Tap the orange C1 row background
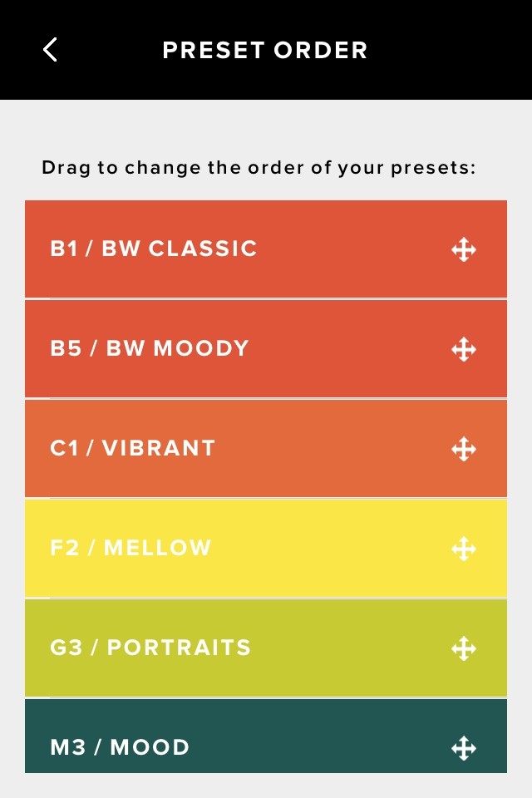 [x=332, y=449]
